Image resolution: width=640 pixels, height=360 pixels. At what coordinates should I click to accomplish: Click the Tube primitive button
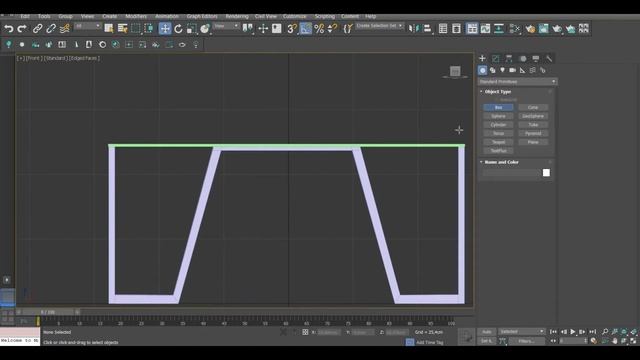tap(533, 125)
